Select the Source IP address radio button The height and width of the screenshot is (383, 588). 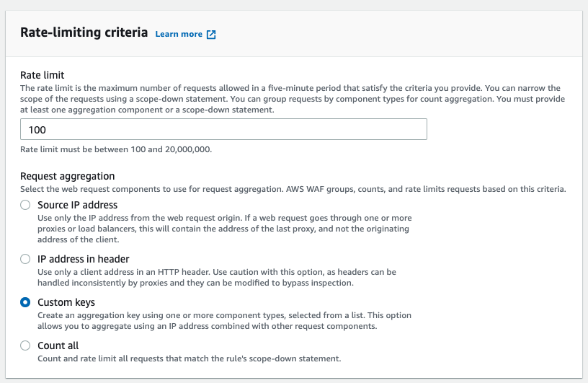[25, 205]
